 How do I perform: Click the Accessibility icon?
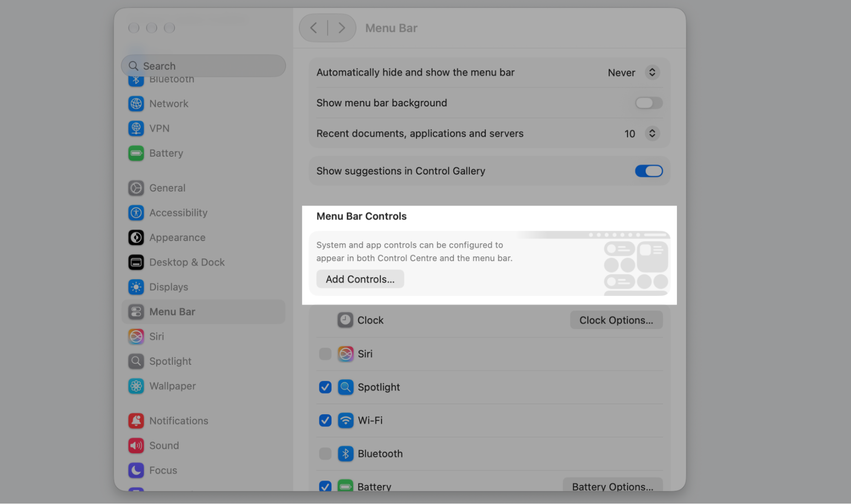coord(136,212)
